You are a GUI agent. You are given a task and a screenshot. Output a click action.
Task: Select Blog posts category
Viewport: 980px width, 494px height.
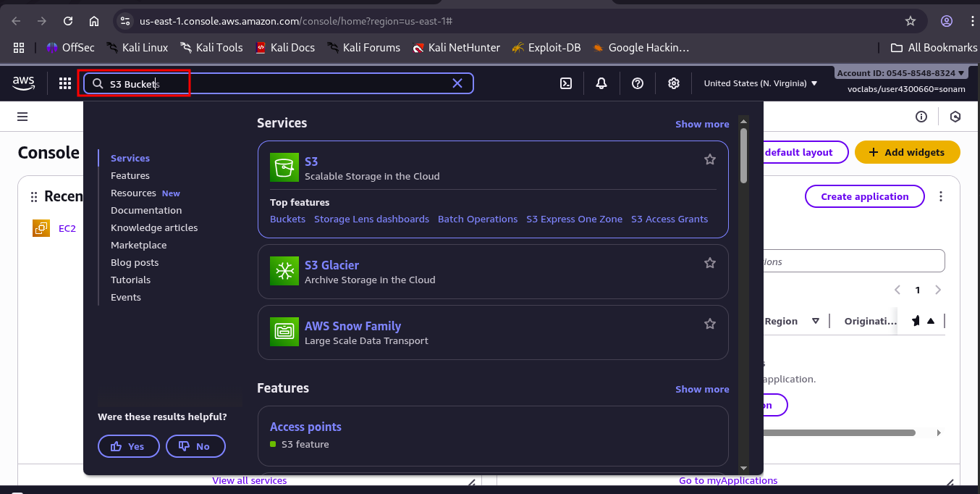[135, 262]
